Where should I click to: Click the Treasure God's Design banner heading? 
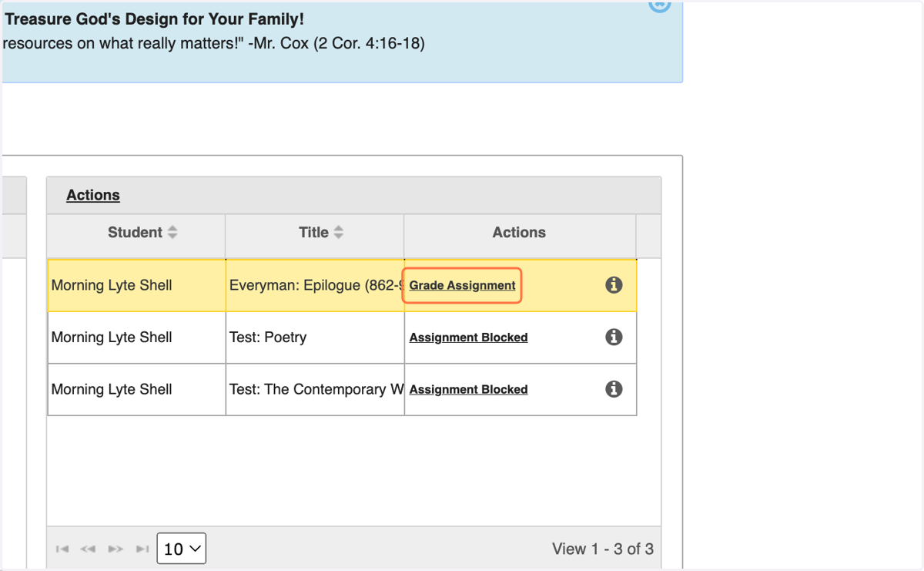tap(155, 20)
